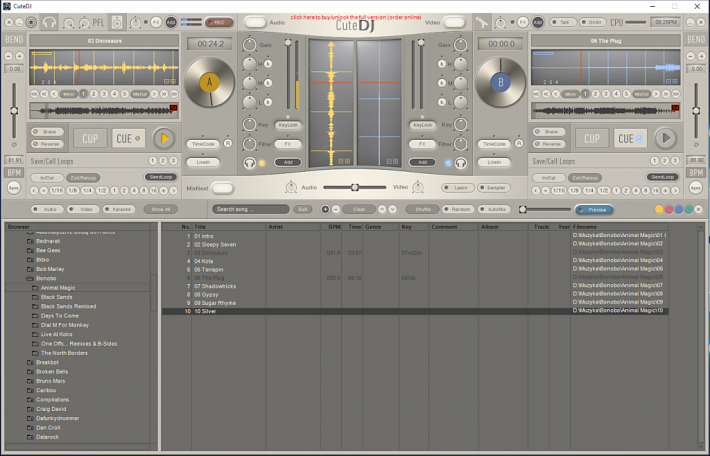
Task: Click the deck B turntable platter
Action: (500, 82)
